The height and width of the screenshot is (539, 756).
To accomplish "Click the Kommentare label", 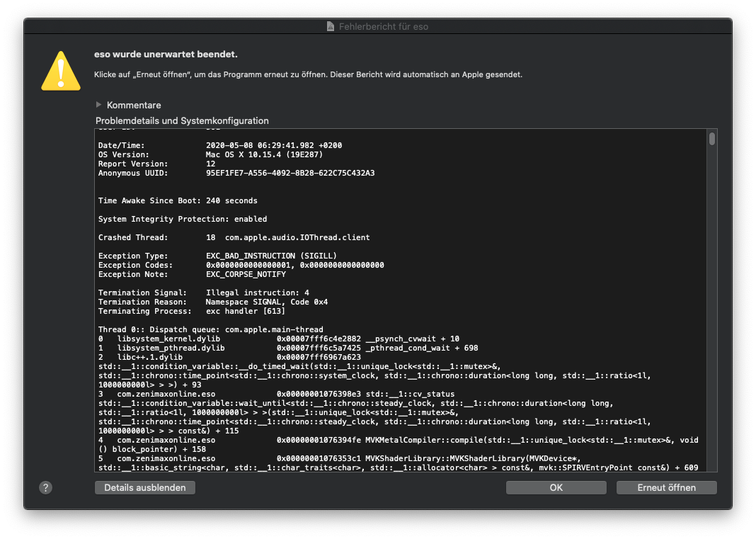I will coord(134,106).
